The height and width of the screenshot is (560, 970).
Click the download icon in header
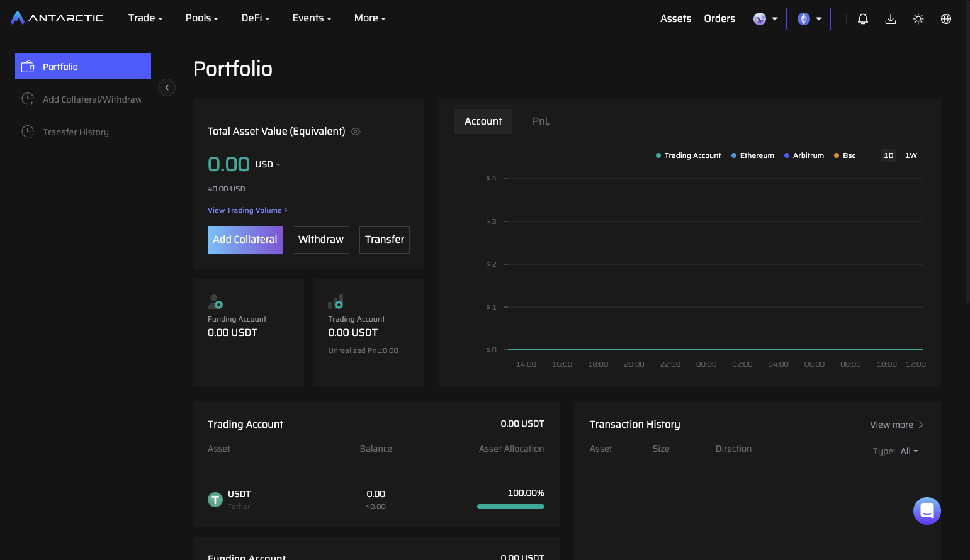(891, 19)
